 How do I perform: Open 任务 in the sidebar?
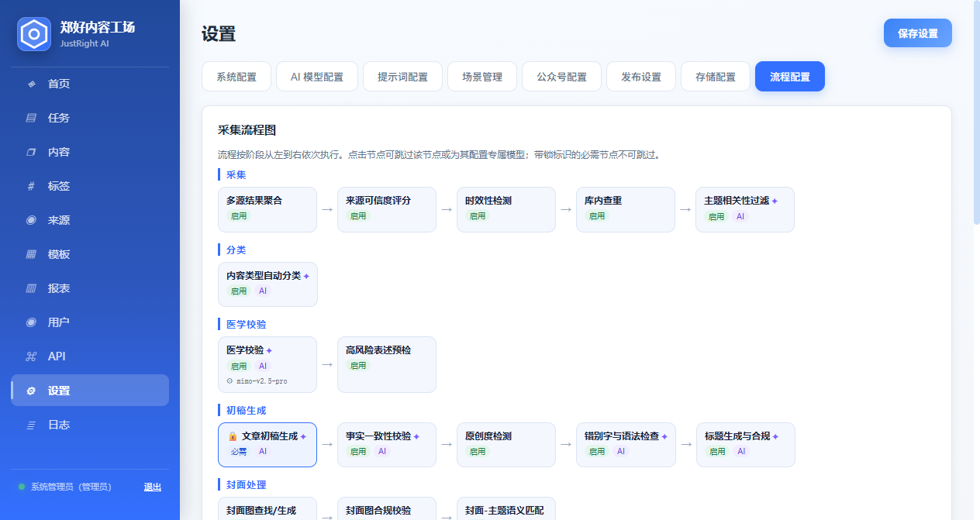[90, 118]
